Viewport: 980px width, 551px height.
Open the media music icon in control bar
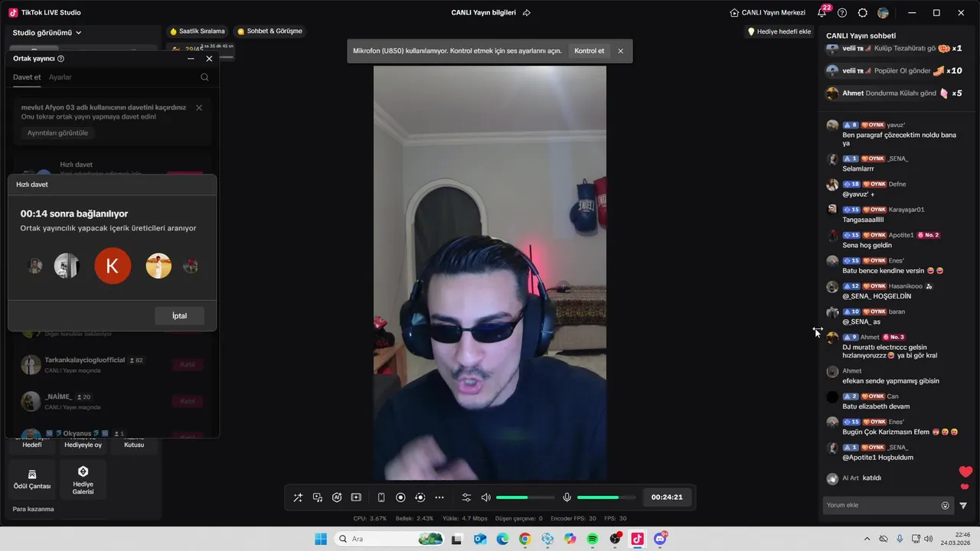pos(318,497)
